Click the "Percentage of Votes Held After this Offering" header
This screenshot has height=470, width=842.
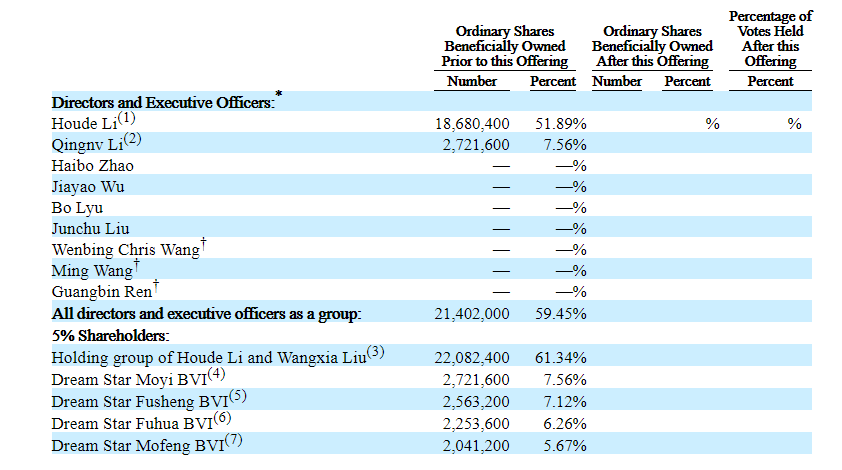click(x=770, y=39)
